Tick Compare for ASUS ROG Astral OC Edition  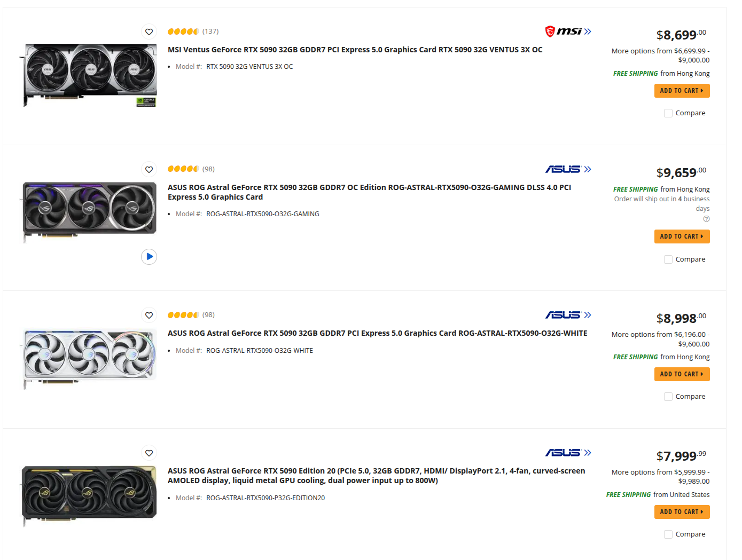click(668, 259)
